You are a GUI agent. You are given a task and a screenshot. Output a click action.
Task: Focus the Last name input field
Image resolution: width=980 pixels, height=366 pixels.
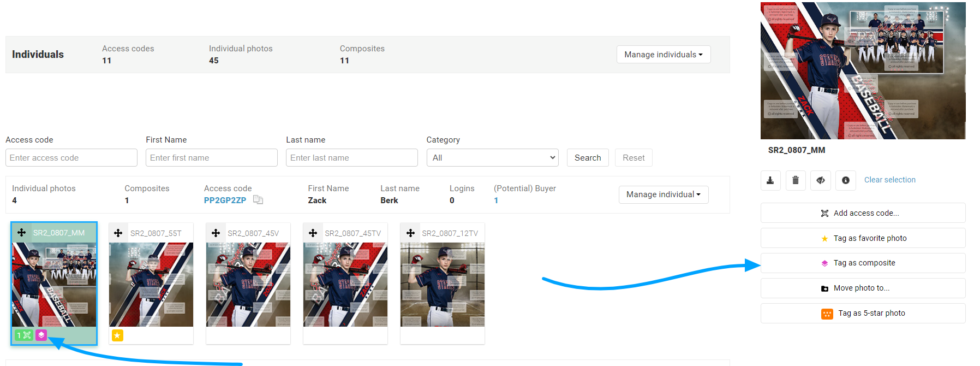(352, 158)
